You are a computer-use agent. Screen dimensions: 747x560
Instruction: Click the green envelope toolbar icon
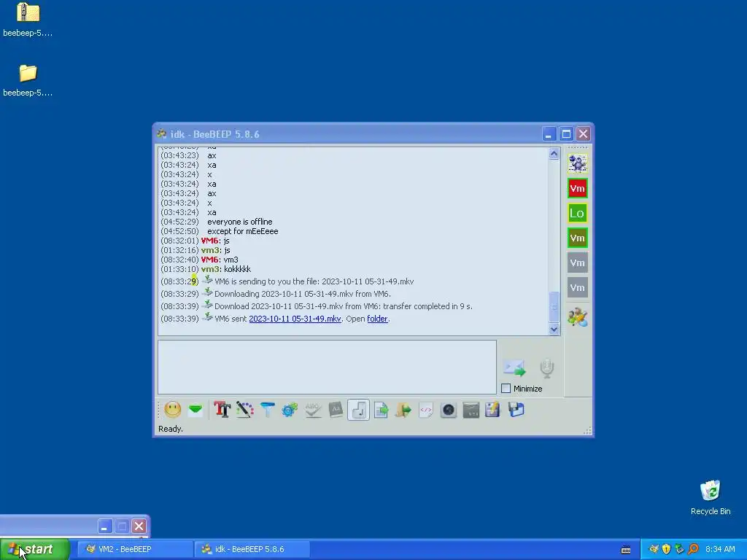(x=196, y=410)
